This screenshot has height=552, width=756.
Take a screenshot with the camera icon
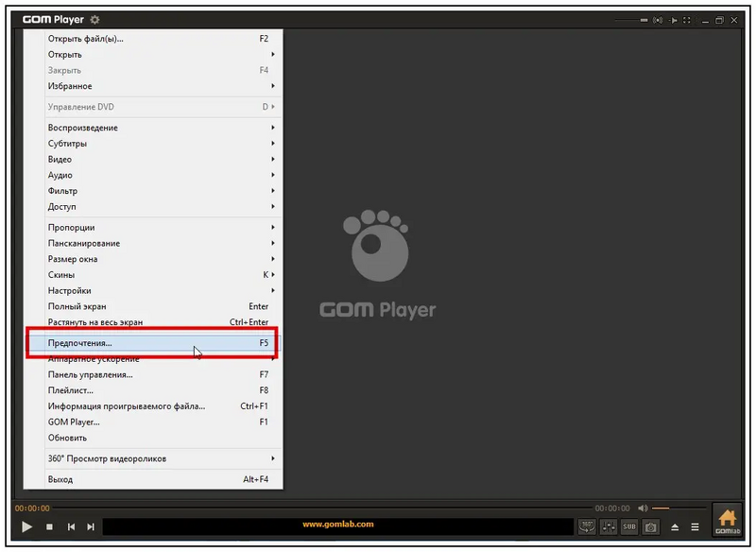pyautogui.click(x=650, y=526)
